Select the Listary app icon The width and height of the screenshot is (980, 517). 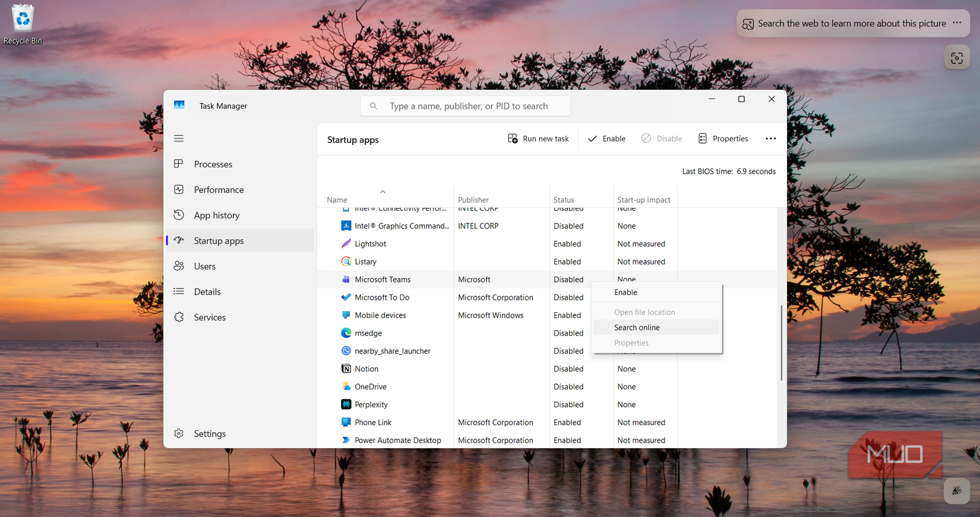point(346,261)
